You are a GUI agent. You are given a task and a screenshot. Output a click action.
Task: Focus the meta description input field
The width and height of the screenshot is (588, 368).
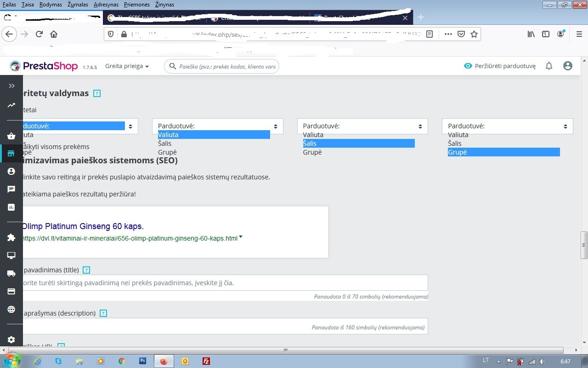225,326
